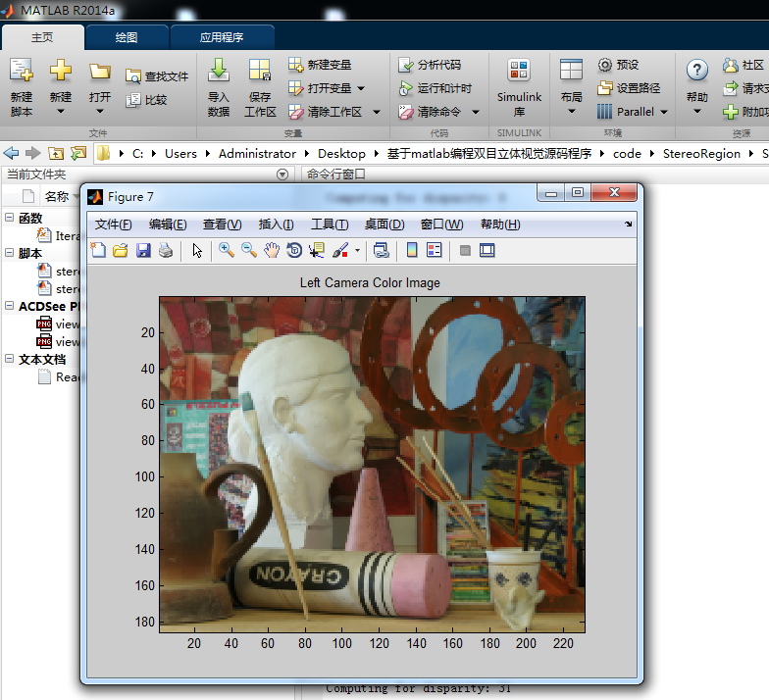Click the Open (打开) folder icon
Image resolution: width=769 pixels, height=700 pixels.
coord(100,72)
